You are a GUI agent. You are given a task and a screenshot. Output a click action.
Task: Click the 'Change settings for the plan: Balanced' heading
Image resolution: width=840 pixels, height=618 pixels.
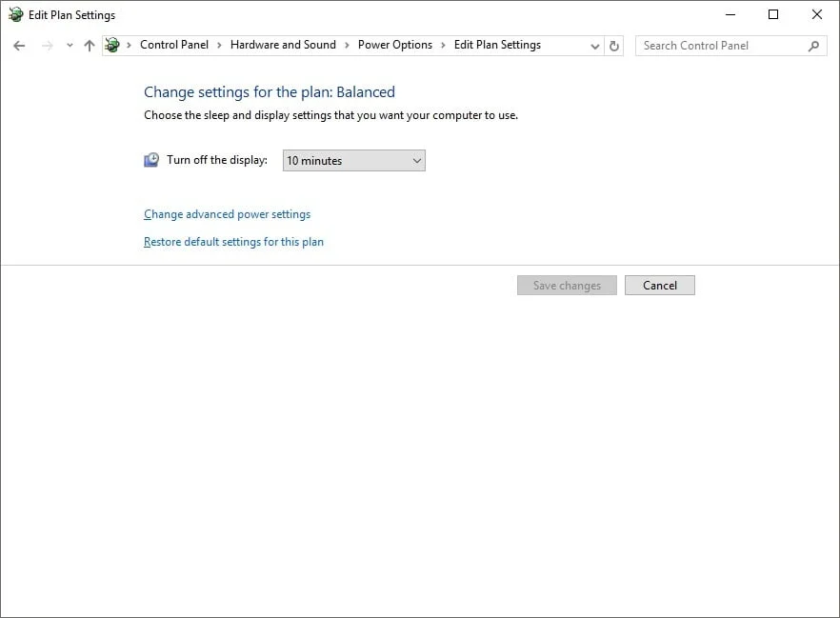click(270, 92)
